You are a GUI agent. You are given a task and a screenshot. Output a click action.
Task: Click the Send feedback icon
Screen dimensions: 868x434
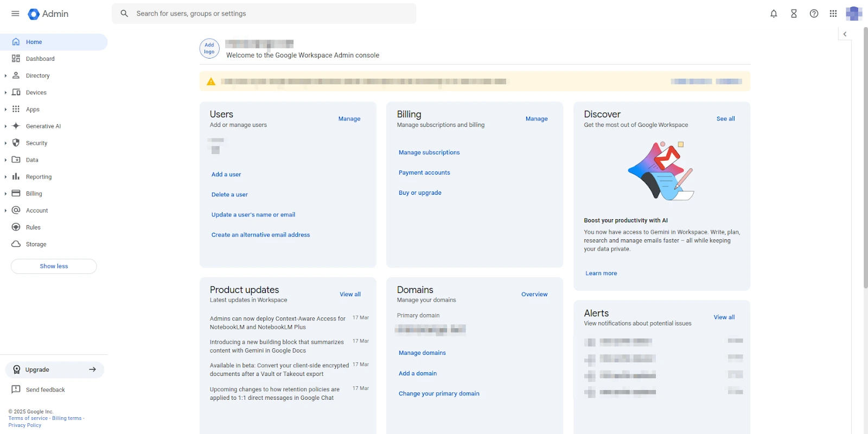pyautogui.click(x=16, y=390)
